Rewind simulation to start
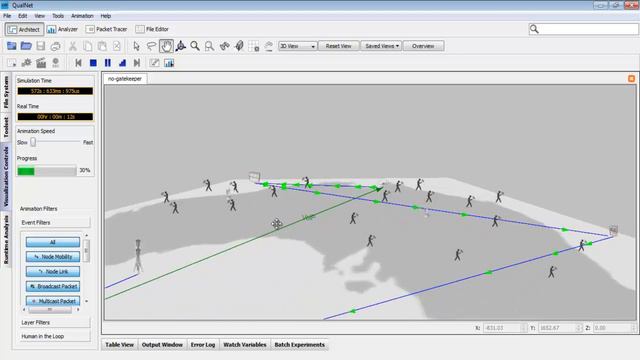The height and width of the screenshot is (360, 640). click(x=78, y=63)
